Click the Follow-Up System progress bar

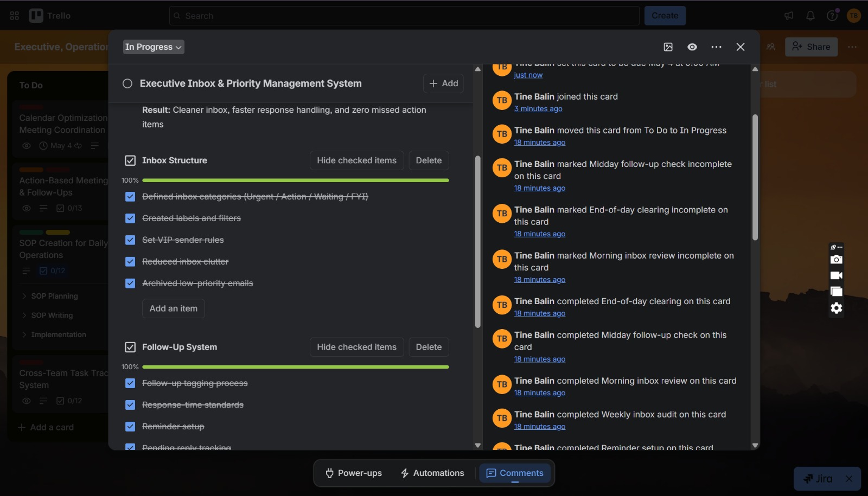tap(296, 367)
